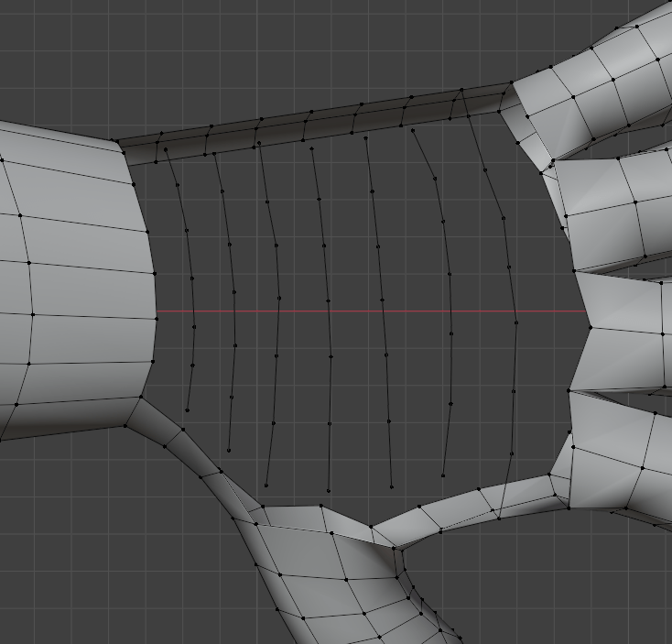Select bottom vertex of the leftmost loose edge strip
Screen dimensions: 672x644
188,409
